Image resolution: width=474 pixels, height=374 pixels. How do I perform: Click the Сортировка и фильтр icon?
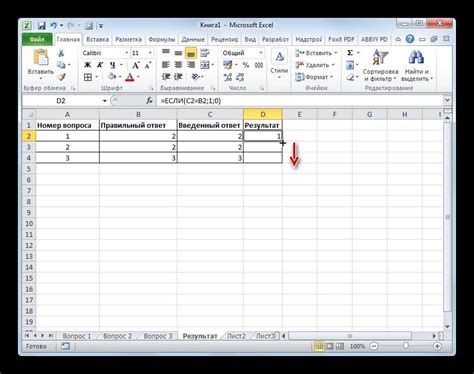coord(380,66)
